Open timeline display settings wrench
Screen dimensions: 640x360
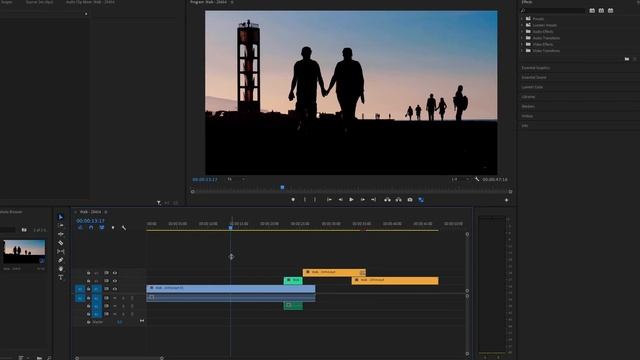tap(124, 228)
